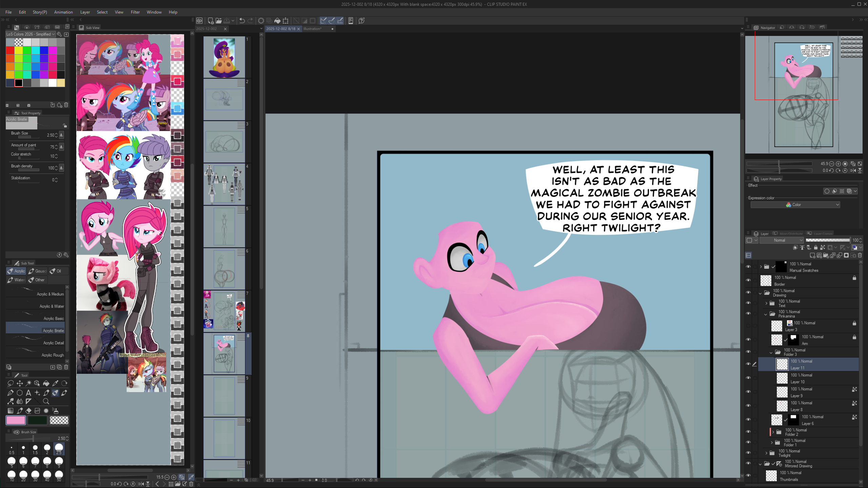Screen dimensions: 868x488
Task: Click the Open file folder icon
Action: point(219,21)
